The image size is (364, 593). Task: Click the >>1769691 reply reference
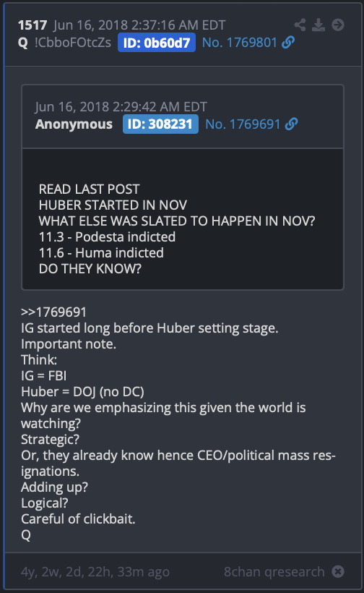point(53,312)
